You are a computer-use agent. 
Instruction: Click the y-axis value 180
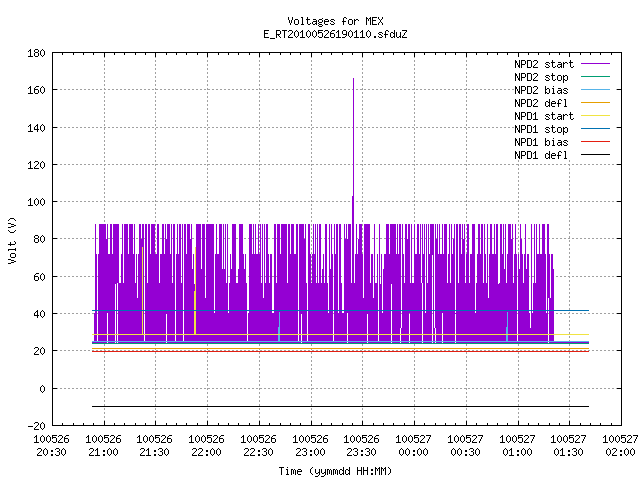[x=36, y=53]
